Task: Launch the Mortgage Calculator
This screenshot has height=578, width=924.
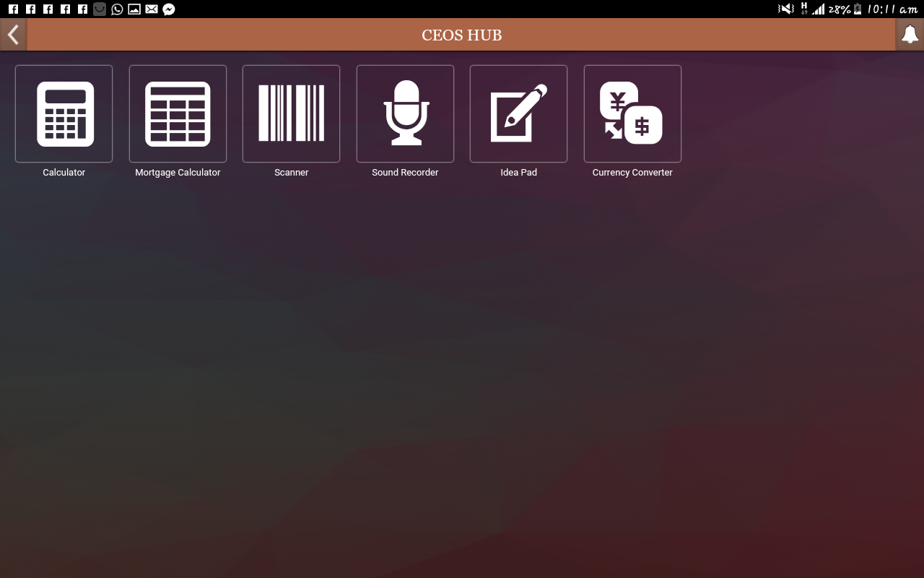Action: click(178, 113)
